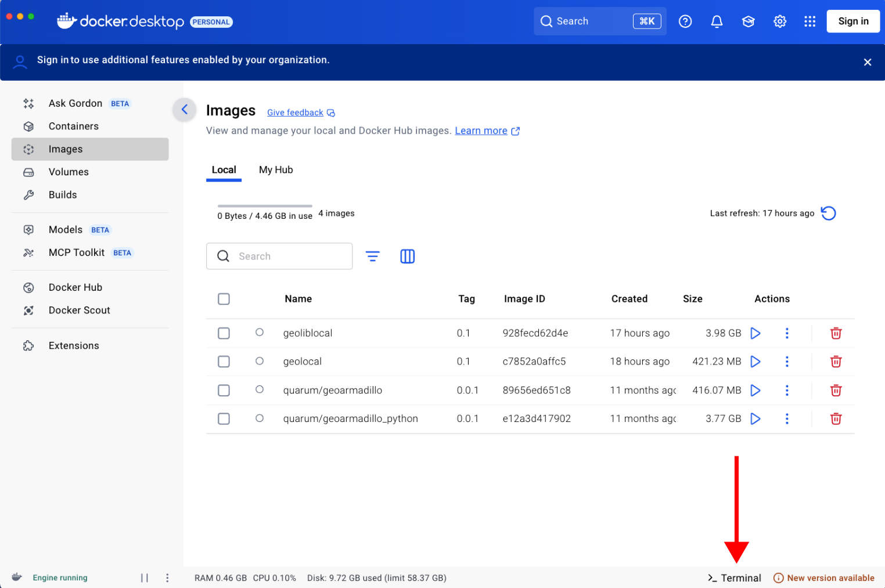The width and height of the screenshot is (885, 588).
Task: Click New version available notice
Action: tap(824, 578)
